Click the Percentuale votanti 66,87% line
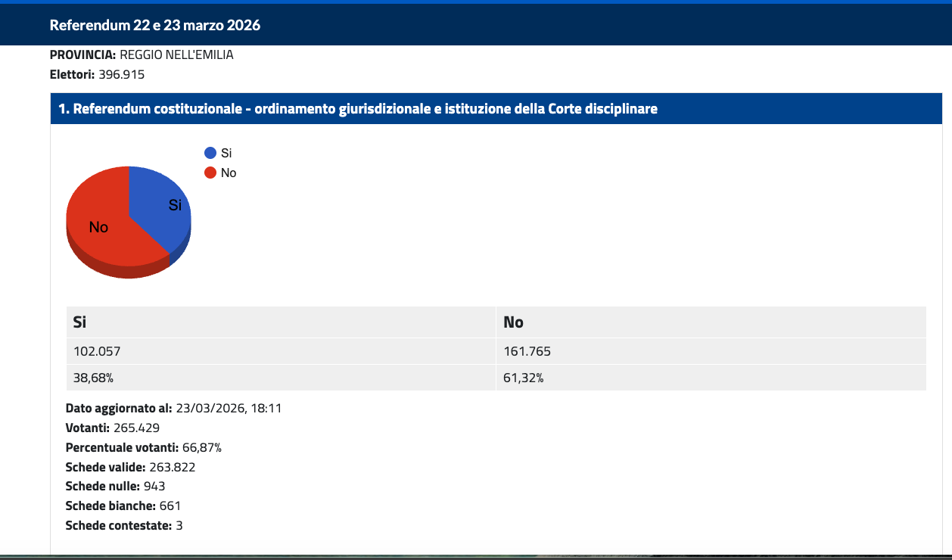952x560 pixels. pyautogui.click(x=144, y=447)
